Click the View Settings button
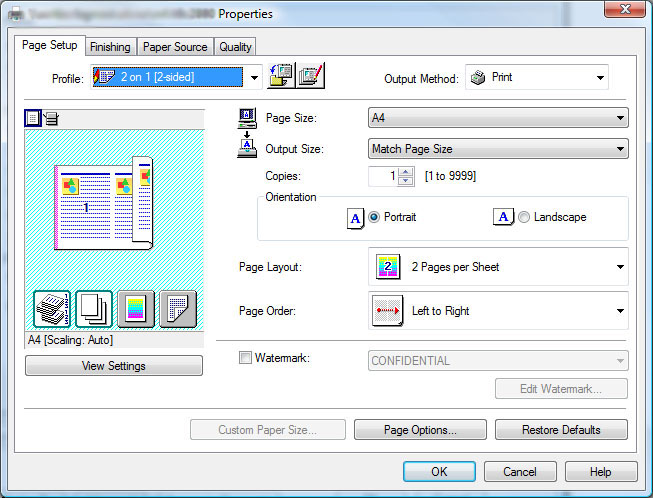The width and height of the screenshot is (653, 498). 114,366
